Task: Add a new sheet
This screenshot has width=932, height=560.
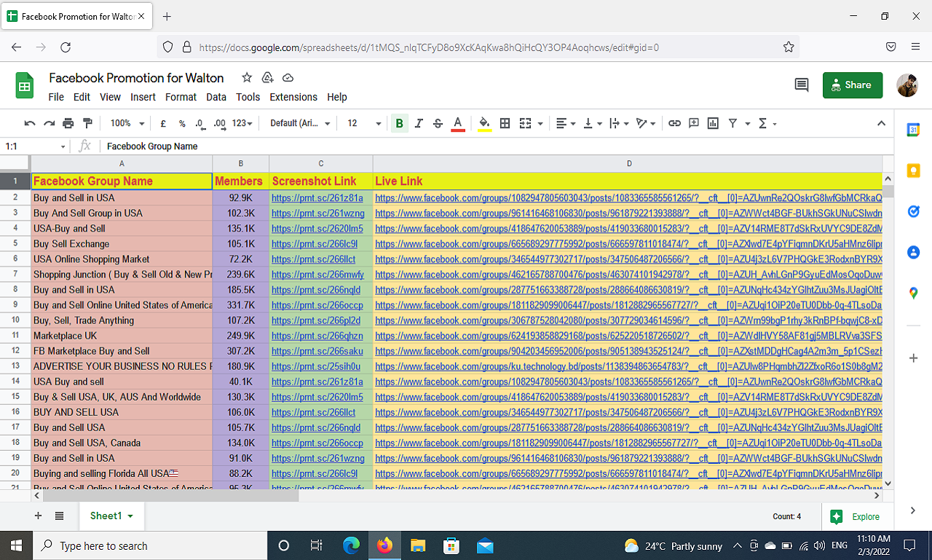Action: pos(38,516)
